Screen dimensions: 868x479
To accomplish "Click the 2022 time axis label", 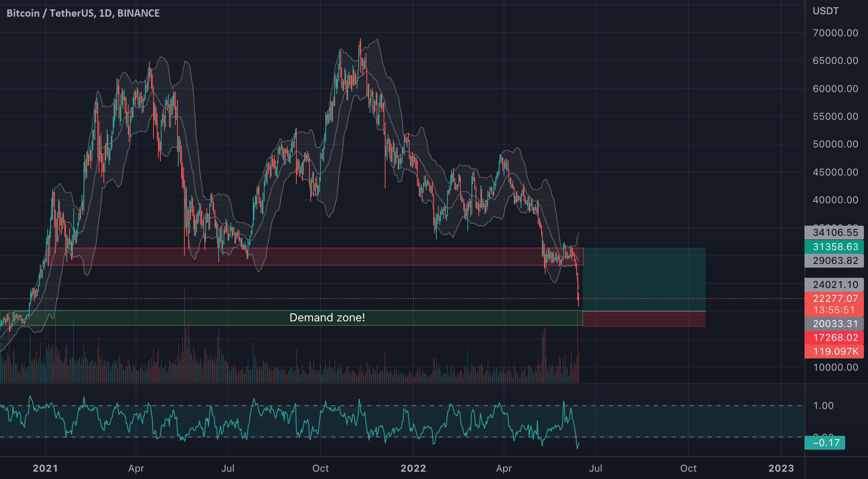I will pyautogui.click(x=413, y=468).
